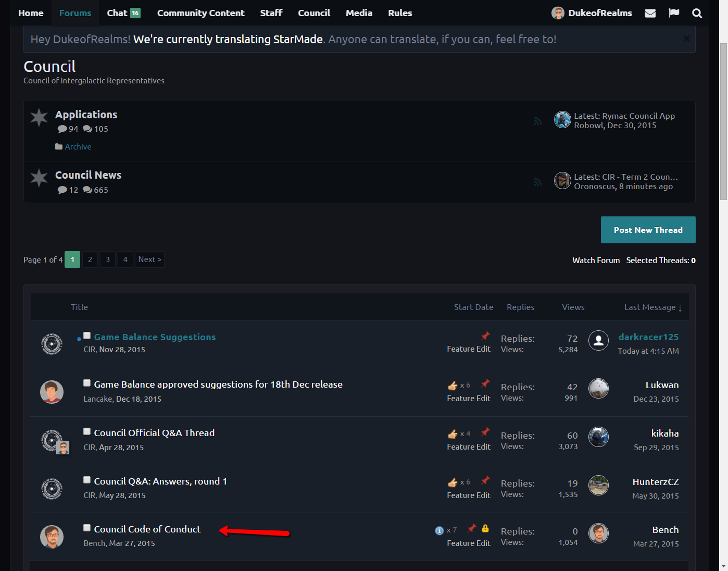Go to Next page of threads
The width and height of the screenshot is (728, 571).
[150, 259]
